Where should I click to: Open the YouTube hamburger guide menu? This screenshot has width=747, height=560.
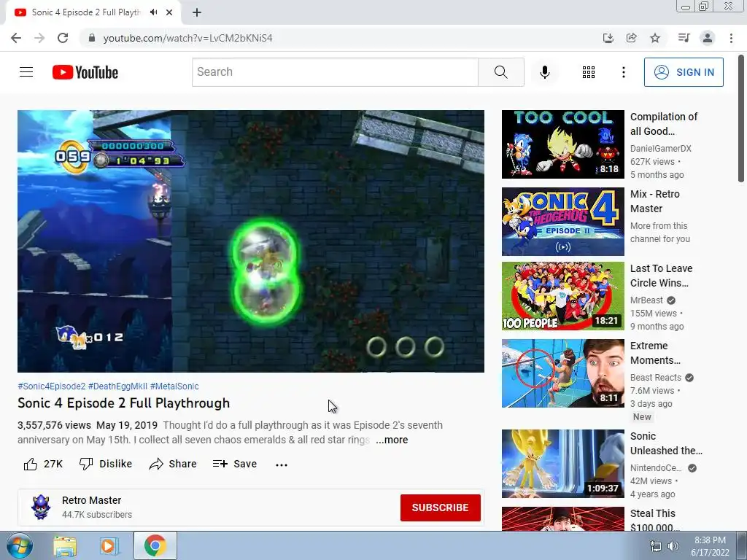[x=26, y=72]
